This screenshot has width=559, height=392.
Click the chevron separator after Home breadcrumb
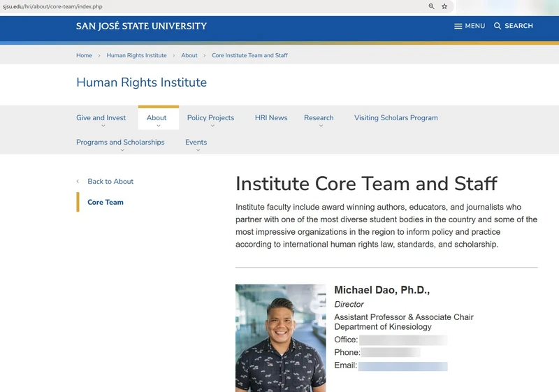(x=99, y=56)
